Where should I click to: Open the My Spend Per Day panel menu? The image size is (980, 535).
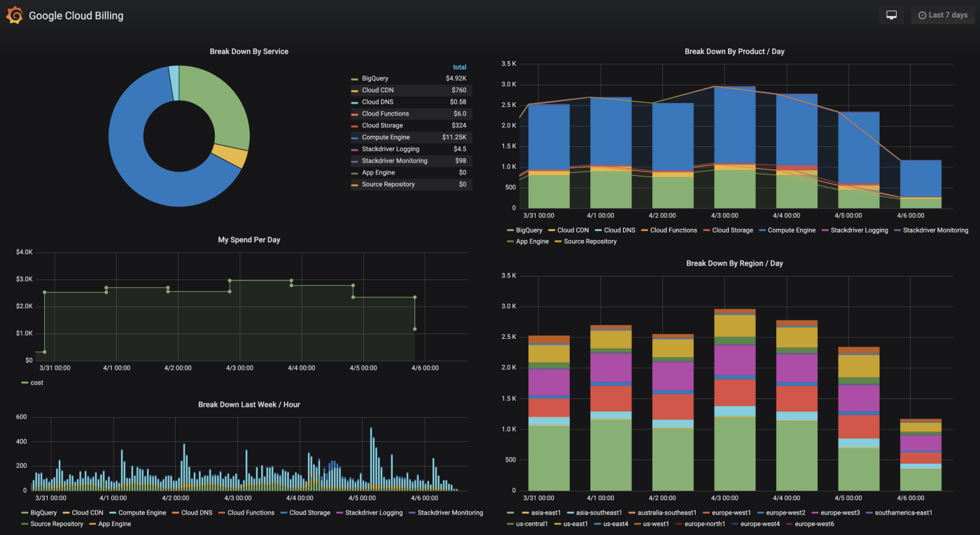(249, 239)
